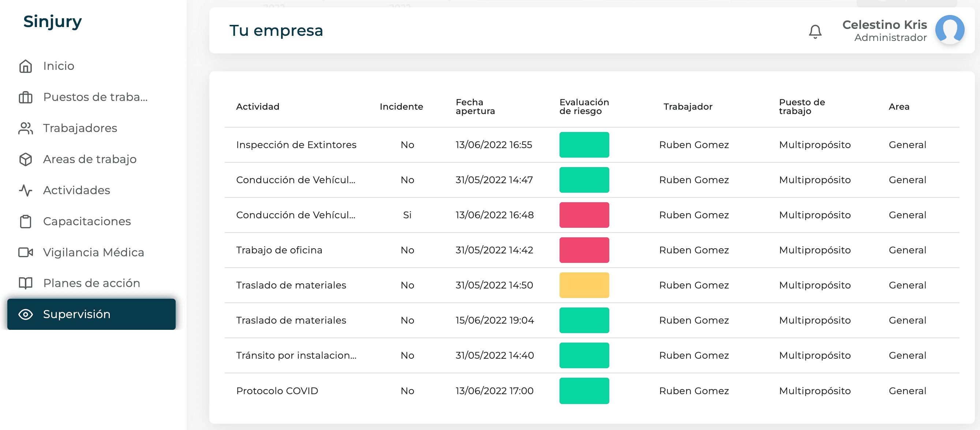Click the Sinjury logo
The height and width of the screenshot is (430, 980).
[x=52, y=22]
